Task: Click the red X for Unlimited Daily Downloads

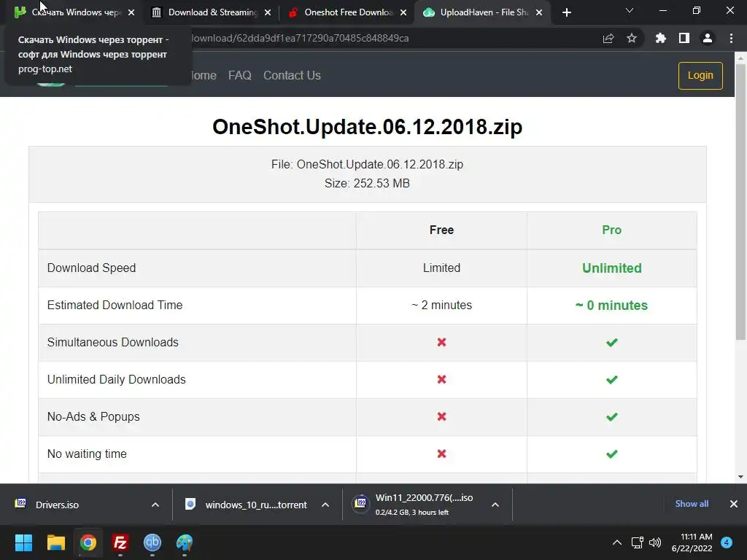Action: [441, 379]
